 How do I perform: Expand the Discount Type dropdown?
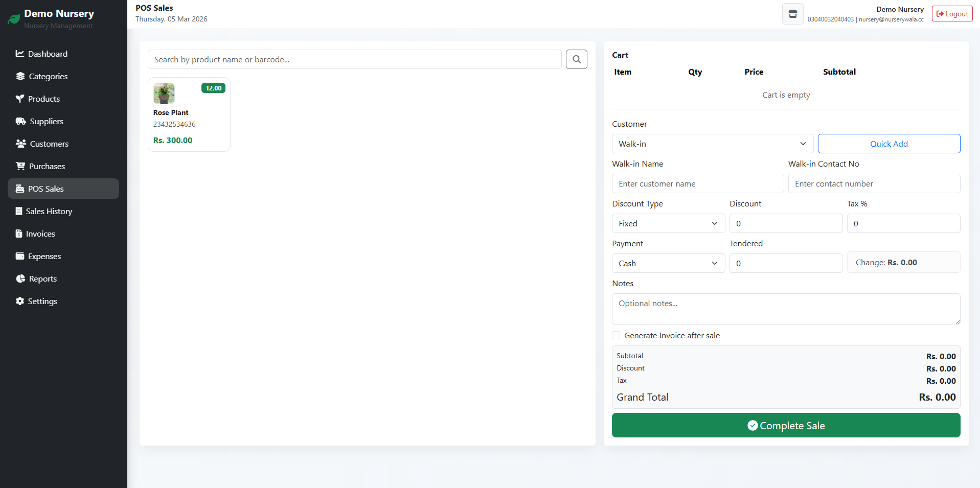668,223
